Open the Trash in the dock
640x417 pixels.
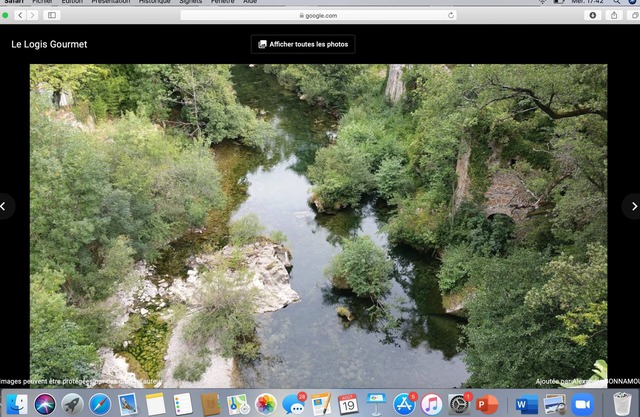point(622,404)
